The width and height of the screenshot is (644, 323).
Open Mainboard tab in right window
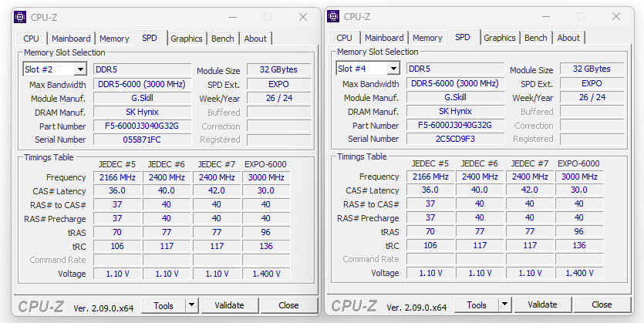click(x=384, y=38)
